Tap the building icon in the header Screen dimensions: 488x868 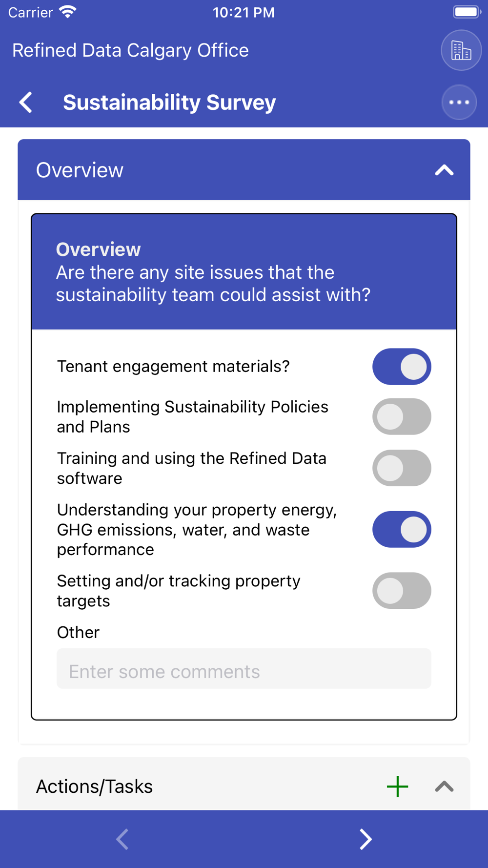coord(461,50)
